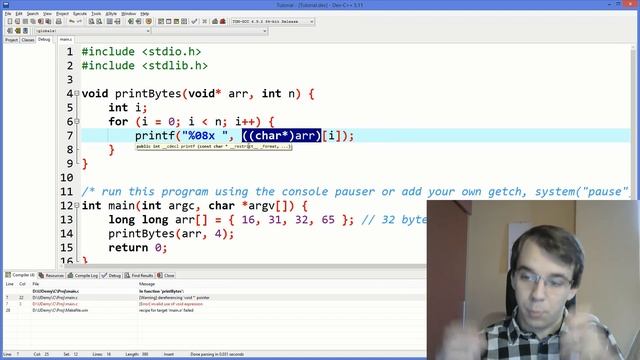Click the Run toolbar icon
This screenshot has height=360, width=640.
169,21
